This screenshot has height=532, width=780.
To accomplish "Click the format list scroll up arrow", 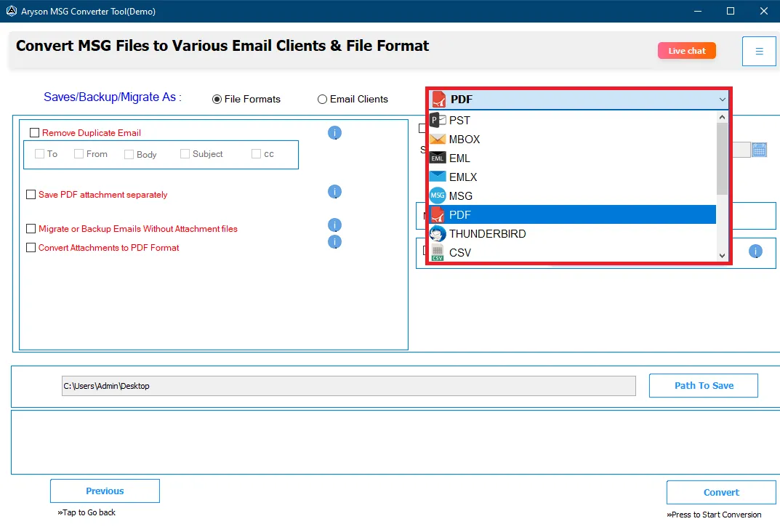I will point(722,117).
